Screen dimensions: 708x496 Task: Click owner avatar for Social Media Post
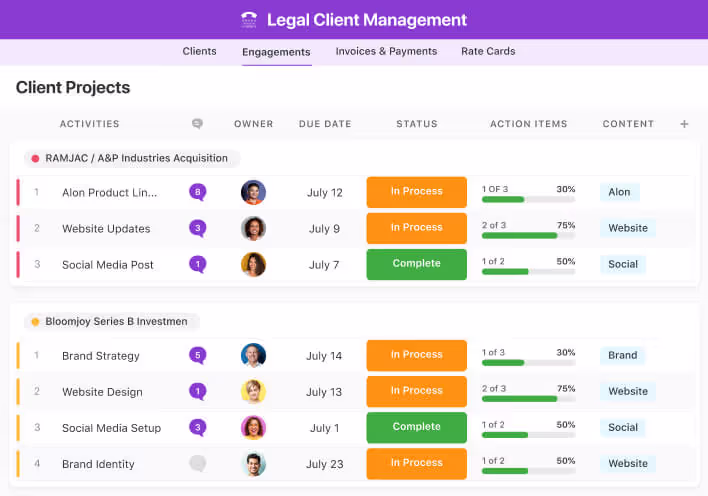tap(253, 265)
